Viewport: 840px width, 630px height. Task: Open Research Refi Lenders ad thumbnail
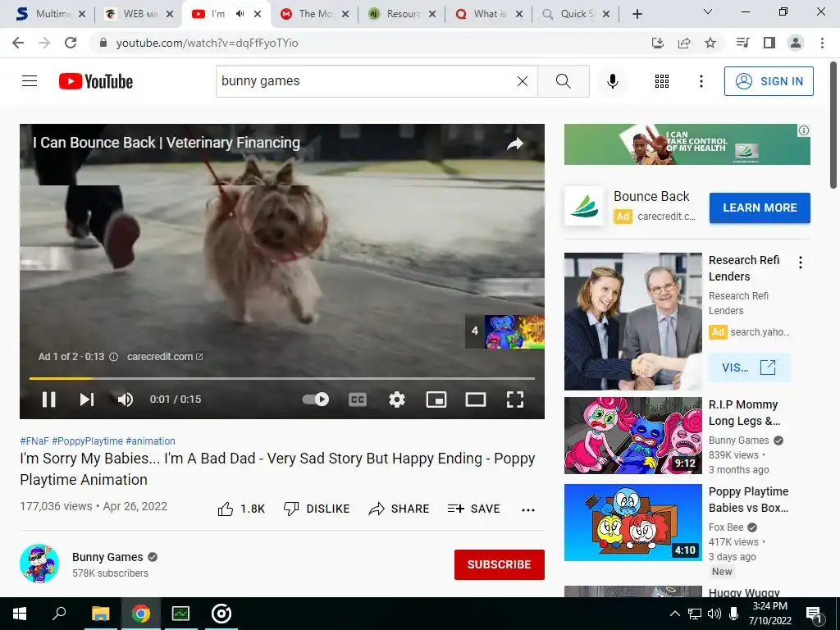point(632,322)
